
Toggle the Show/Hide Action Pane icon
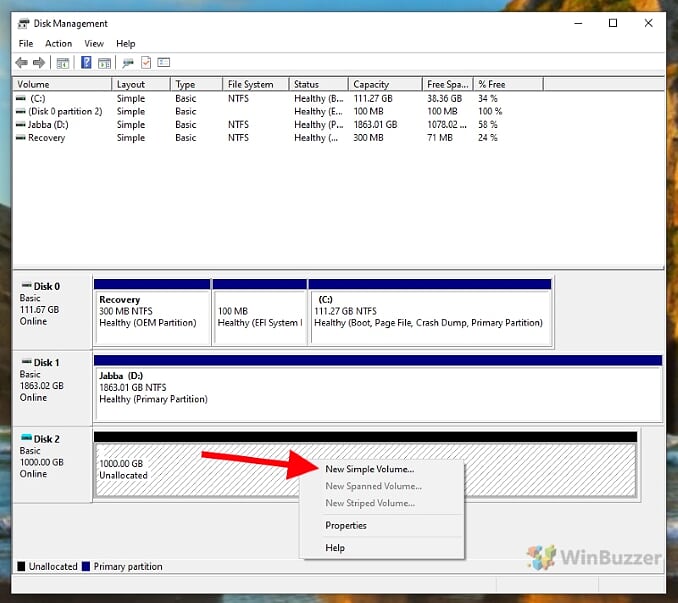click(x=104, y=63)
